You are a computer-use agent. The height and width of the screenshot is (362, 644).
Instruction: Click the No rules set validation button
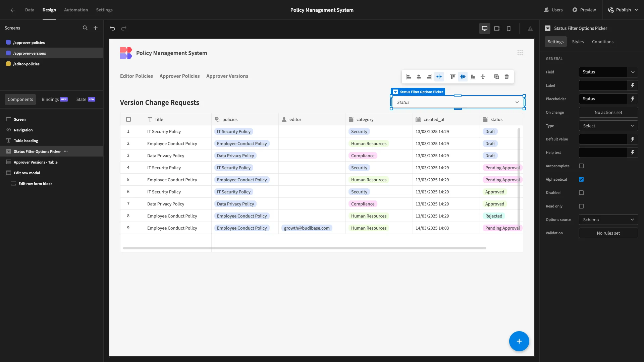click(x=608, y=233)
